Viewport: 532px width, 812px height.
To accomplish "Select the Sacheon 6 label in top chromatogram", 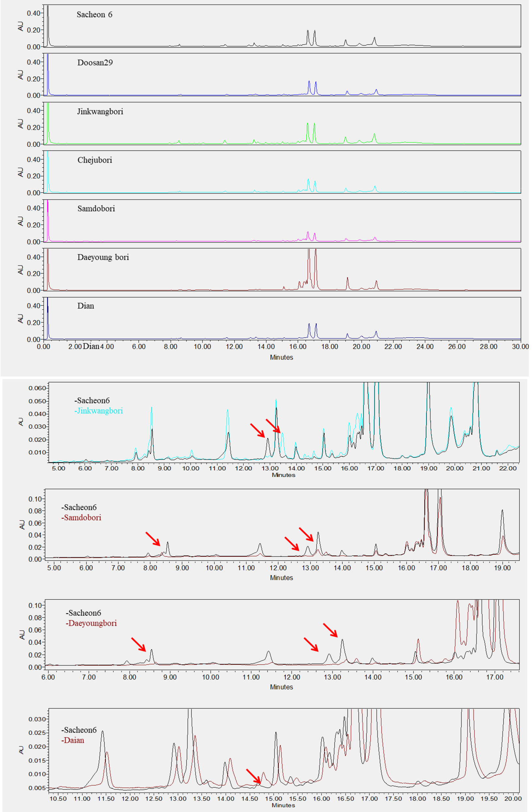I will pyautogui.click(x=94, y=15).
